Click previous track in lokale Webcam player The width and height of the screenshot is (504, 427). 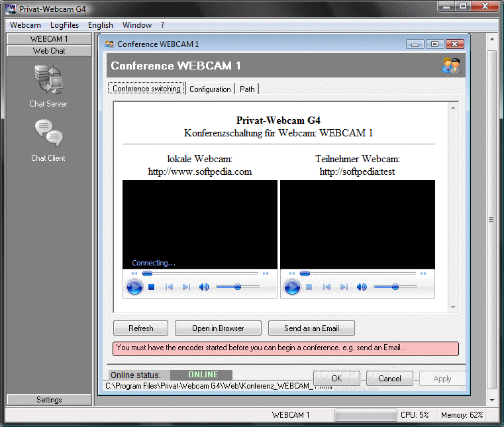click(169, 287)
